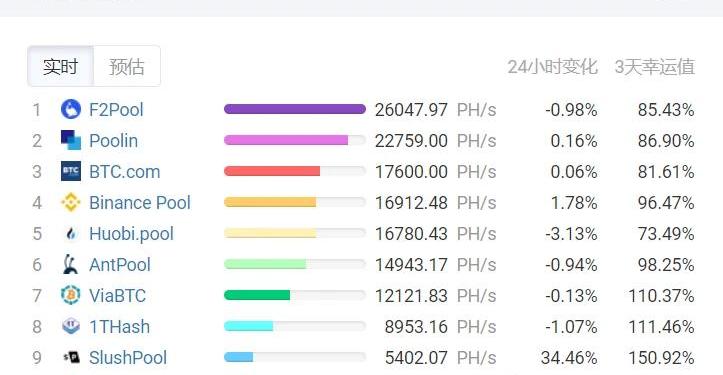Click the 1THash logo icon

coord(71,326)
